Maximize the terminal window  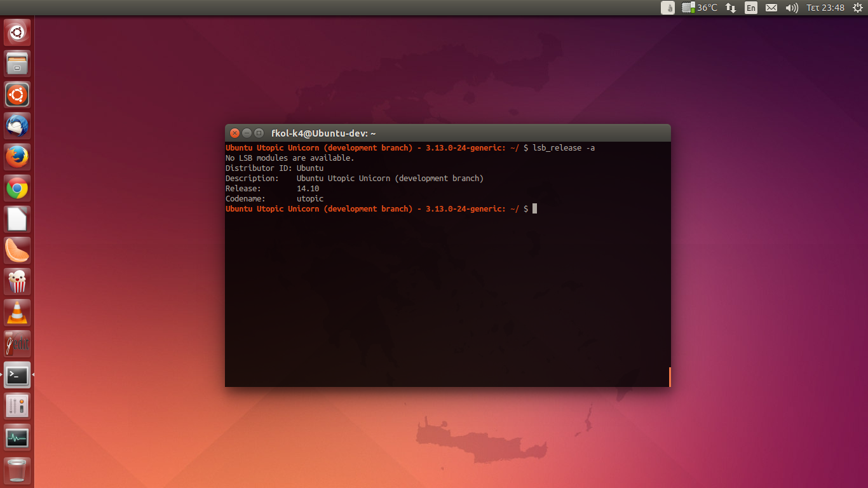click(x=259, y=133)
